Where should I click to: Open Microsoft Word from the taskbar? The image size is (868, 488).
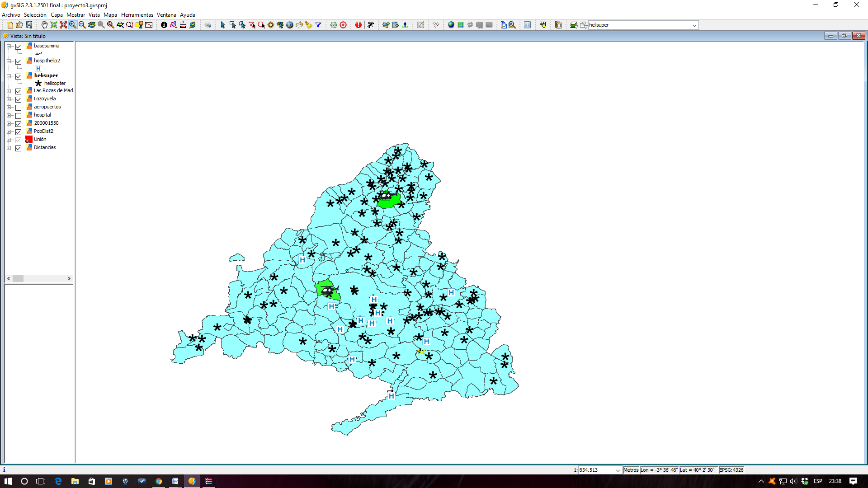point(175,481)
